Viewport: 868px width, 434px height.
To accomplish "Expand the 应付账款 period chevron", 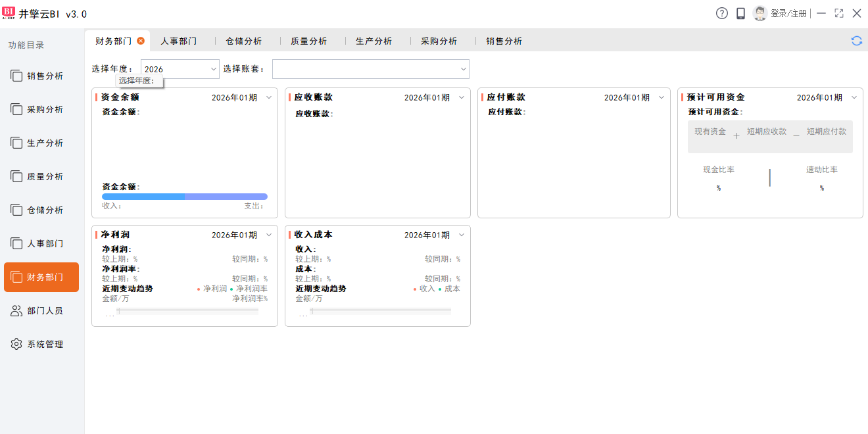I will [x=661, y=98].
